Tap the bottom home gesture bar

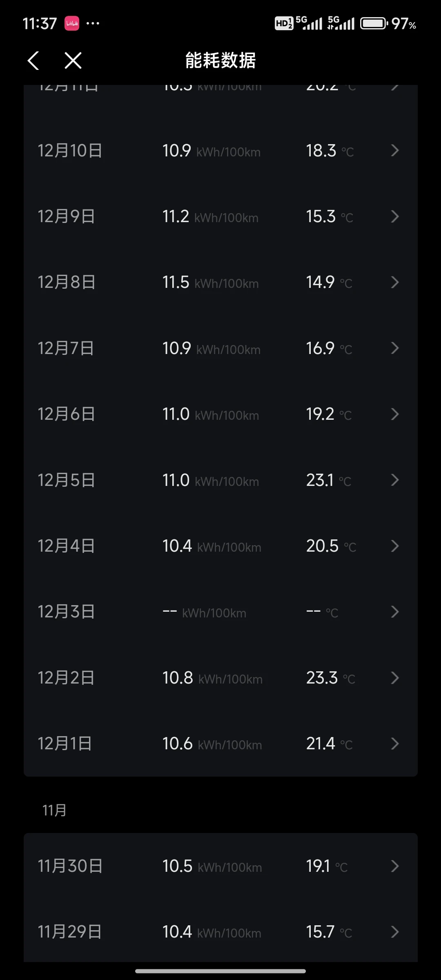(x=220, y=971)
